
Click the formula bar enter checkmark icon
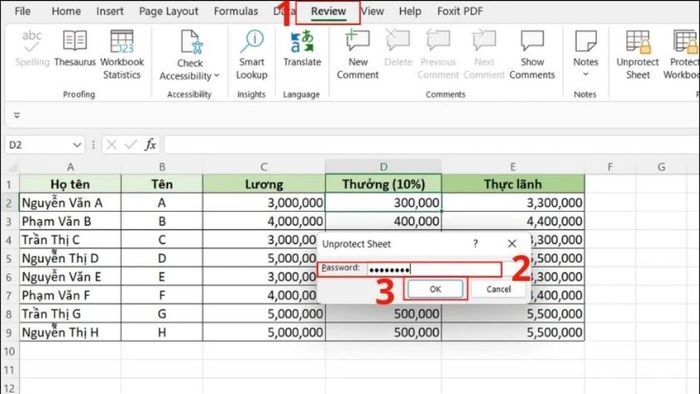pos(131,145)
